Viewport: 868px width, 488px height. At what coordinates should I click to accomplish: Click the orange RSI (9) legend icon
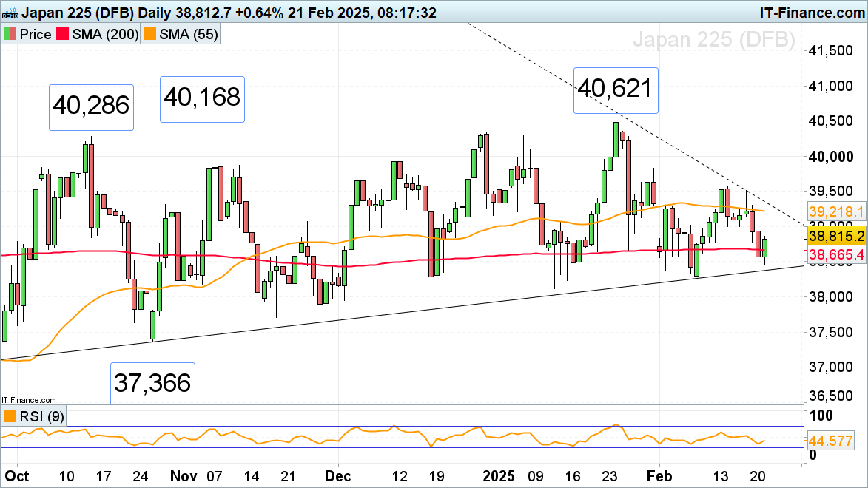tap(10, 416)
